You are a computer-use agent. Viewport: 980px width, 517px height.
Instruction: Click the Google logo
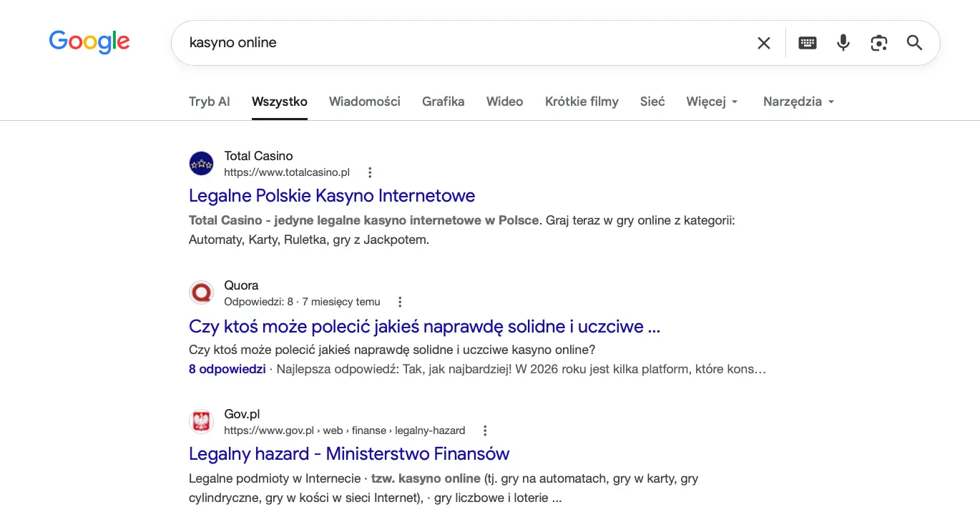(x=89, y=42)
